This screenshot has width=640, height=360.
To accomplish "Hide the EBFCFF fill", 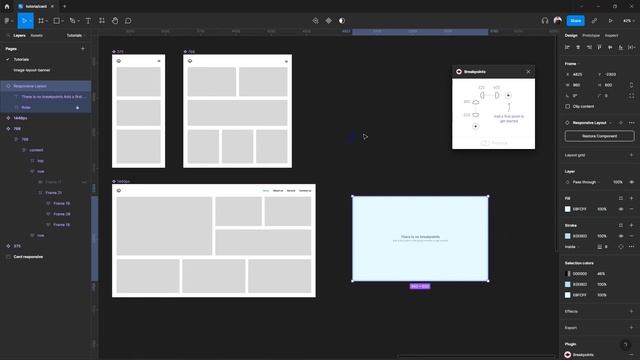I will pos(621,209).
